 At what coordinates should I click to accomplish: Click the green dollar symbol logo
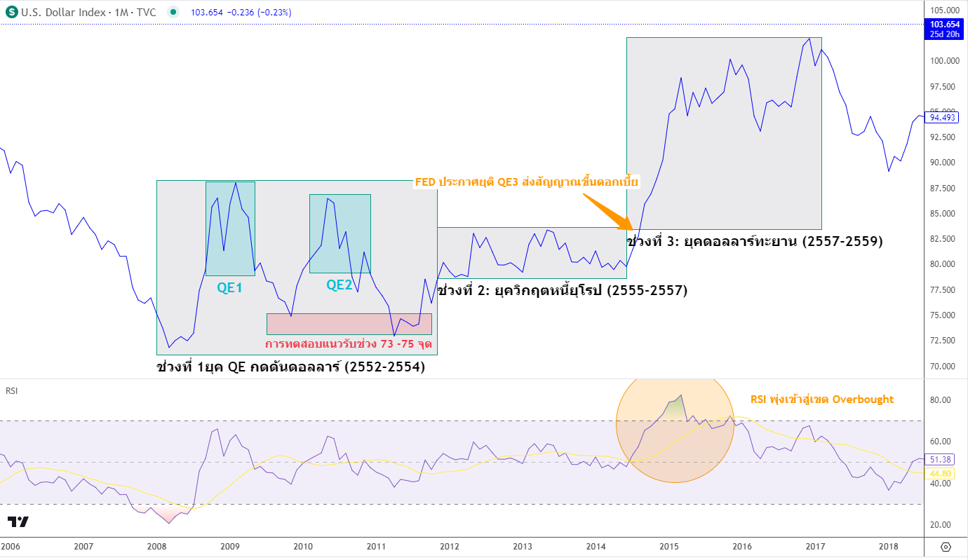(x=13, y=12)
